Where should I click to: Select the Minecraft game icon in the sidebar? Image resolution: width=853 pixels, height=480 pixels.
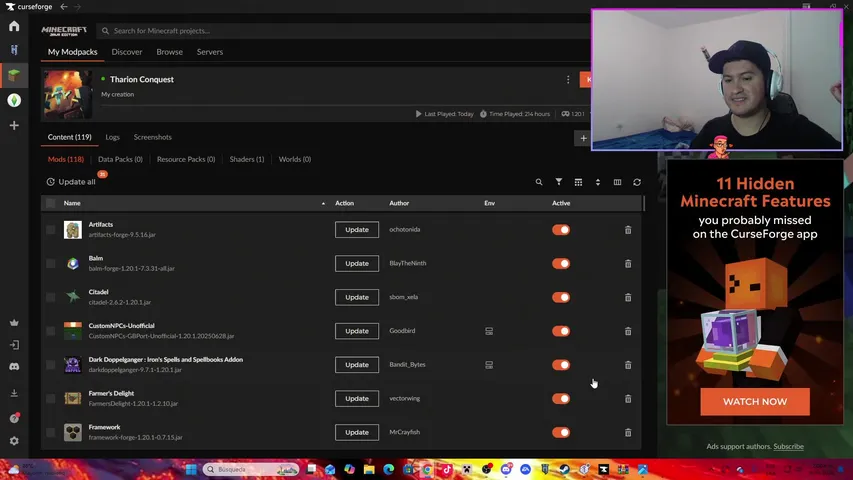(x=14, y=75)
